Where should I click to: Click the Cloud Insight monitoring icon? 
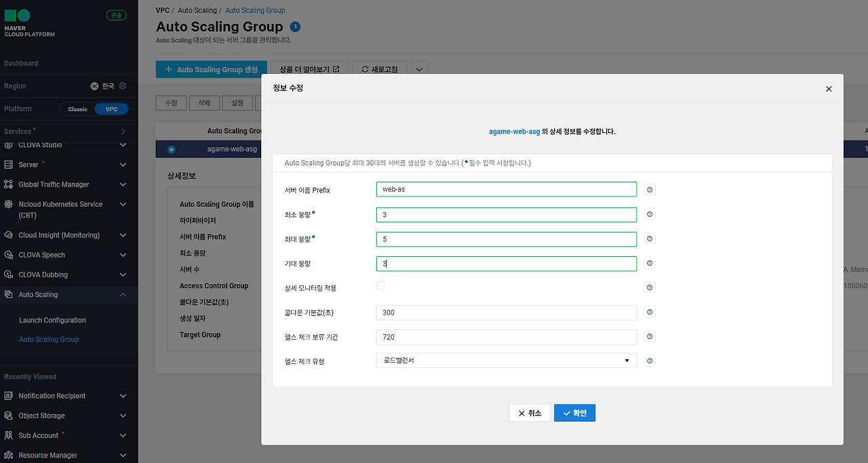pos(8,235)
